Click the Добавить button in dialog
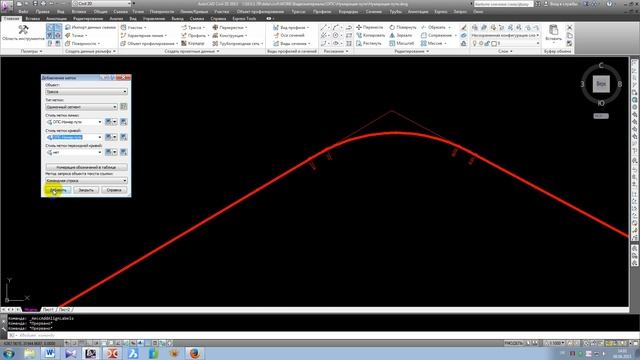 pos(58,190)
